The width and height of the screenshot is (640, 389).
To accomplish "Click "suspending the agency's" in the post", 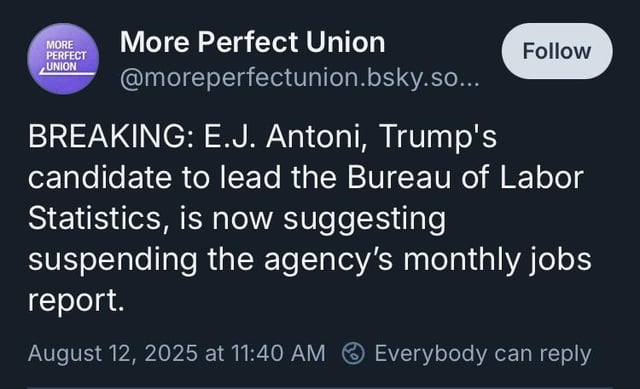I will coord(211,261).
